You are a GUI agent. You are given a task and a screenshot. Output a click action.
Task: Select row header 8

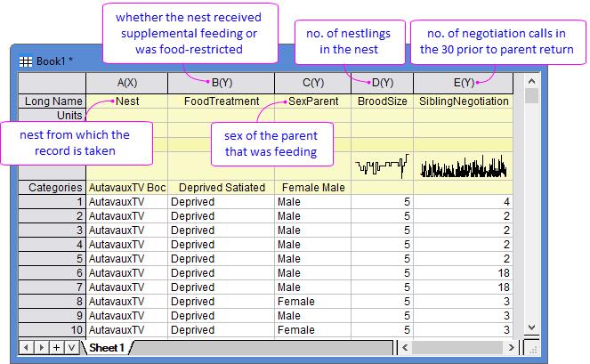(x=53, y=302)
